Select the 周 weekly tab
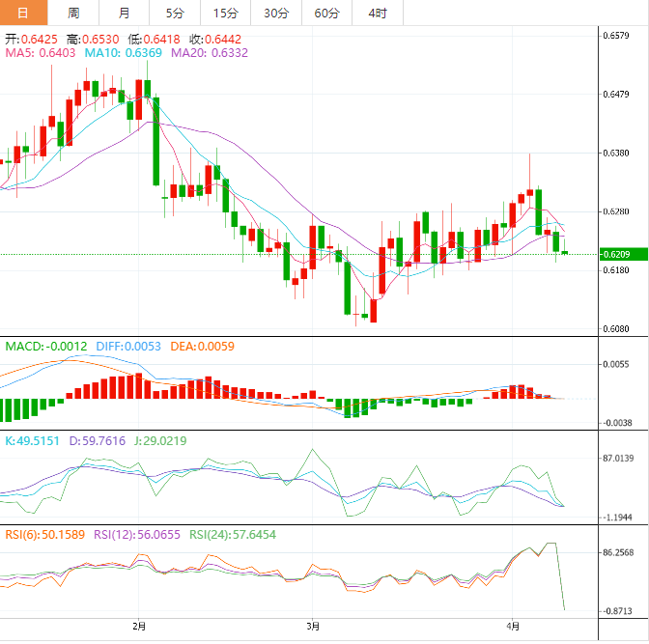This screenshot has height=644, width=649. point(74,14)
